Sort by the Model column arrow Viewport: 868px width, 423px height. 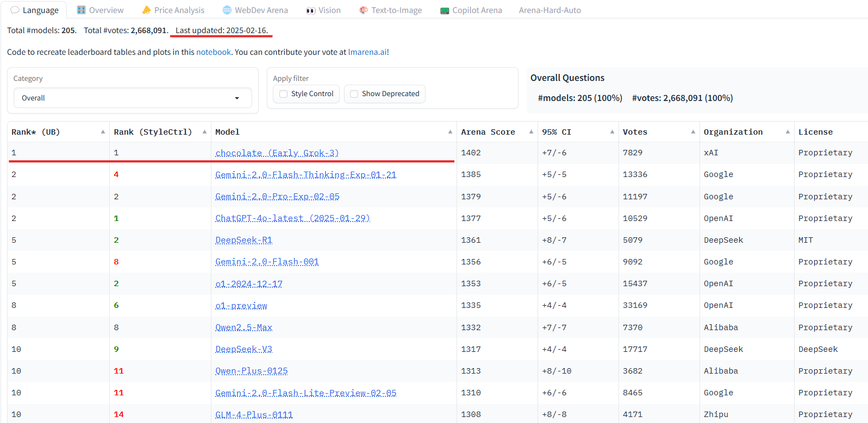tap(450, 132)
